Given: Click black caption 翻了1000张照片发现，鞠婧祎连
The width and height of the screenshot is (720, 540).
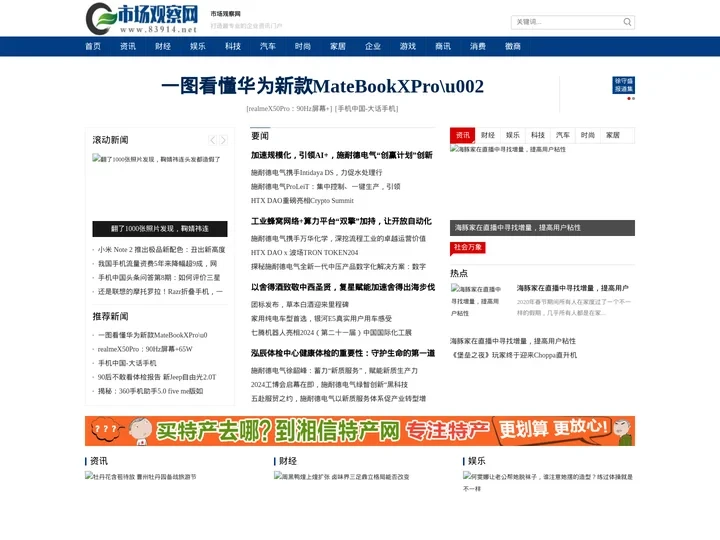Looking at the screenshot, I should pyautogui.click(x=160, y=229).
